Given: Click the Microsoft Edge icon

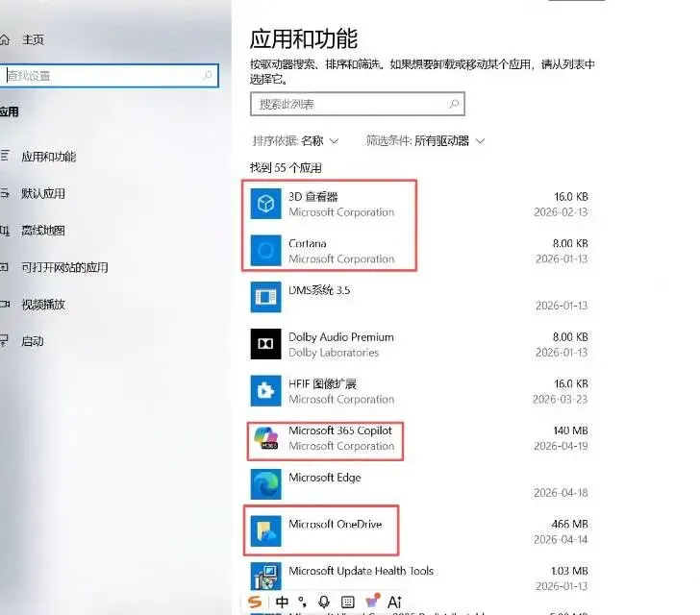Looking at the screenshot, I should point(265,484).
